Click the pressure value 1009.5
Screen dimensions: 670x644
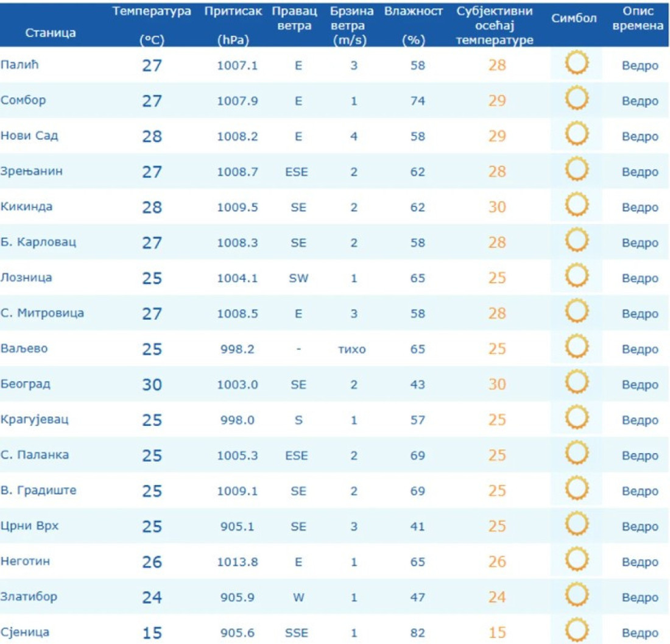(x=237, y=207)
